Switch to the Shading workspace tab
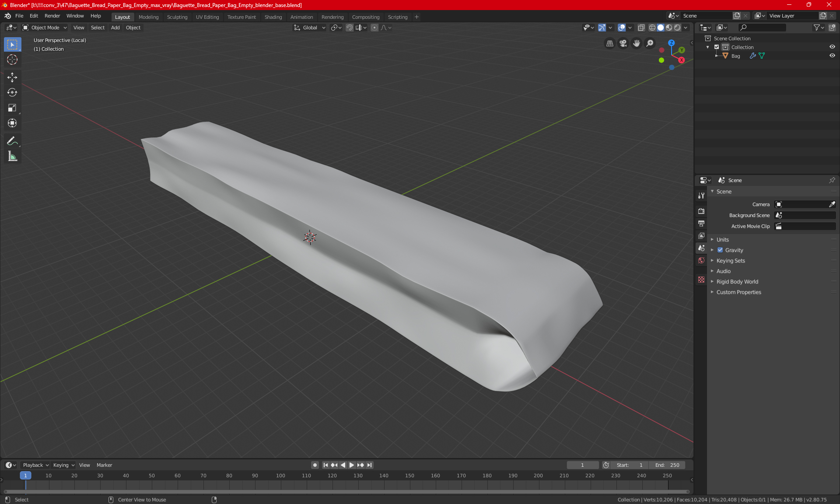The width and height of the screenshot is (840, 504). 273,17
